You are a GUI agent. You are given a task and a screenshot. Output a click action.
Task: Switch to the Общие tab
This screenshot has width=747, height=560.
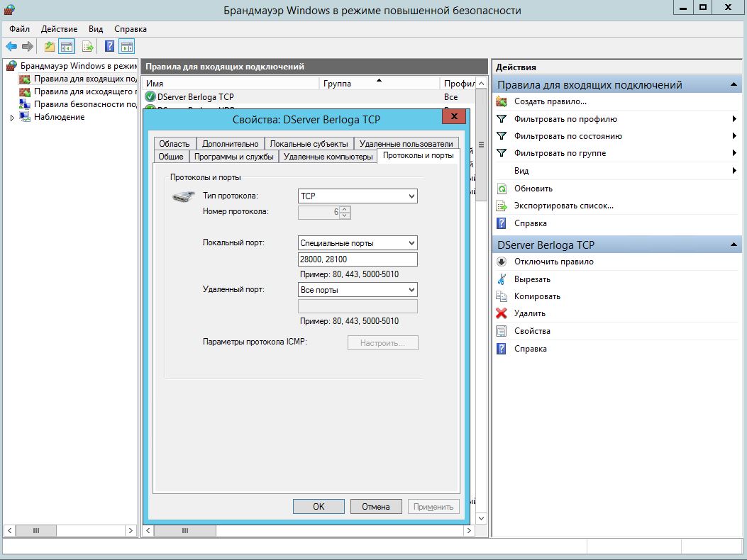(171, 157)
